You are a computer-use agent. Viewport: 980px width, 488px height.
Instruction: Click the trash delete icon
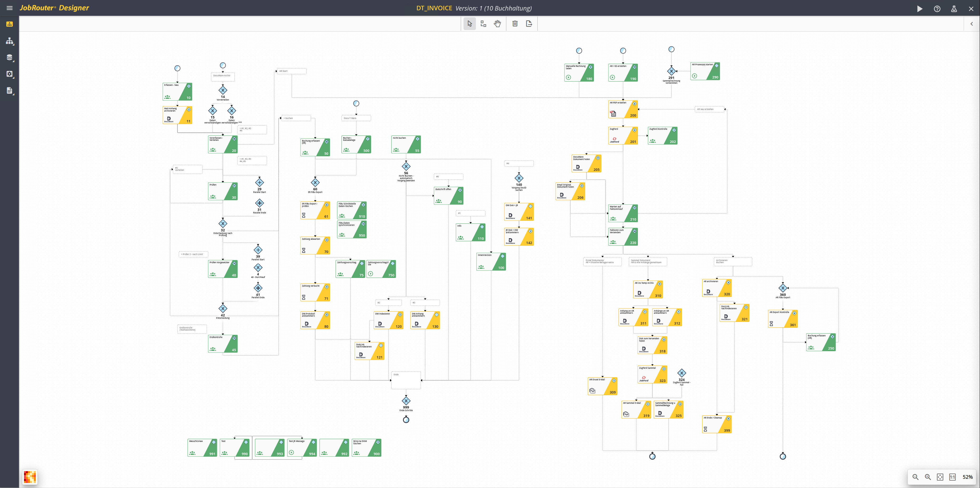515,24
